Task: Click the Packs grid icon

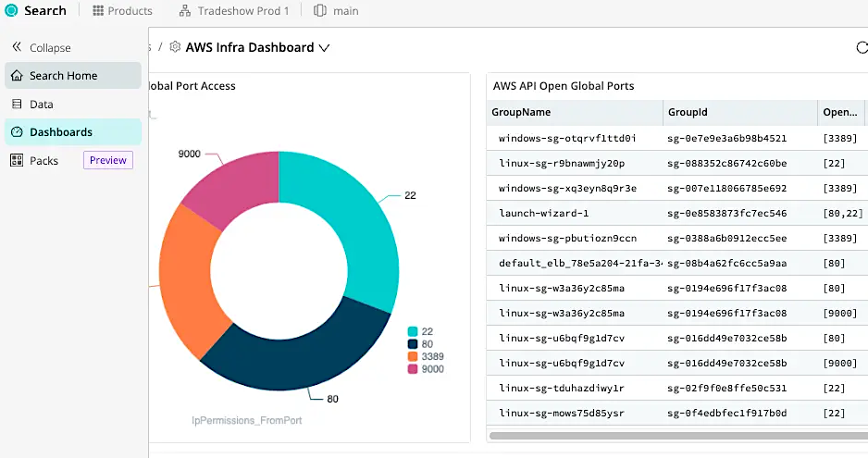Action: (x=17, y=161)
